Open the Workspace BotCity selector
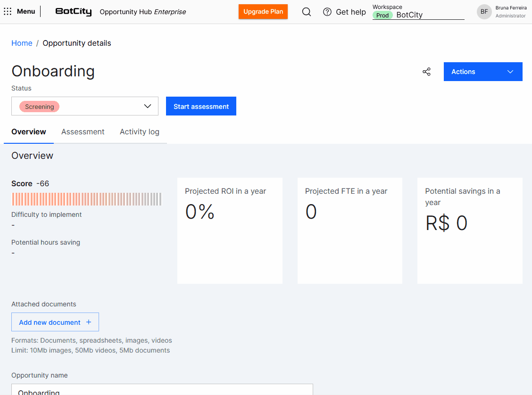This screenshot has height=395, width=532. [429, 15]
